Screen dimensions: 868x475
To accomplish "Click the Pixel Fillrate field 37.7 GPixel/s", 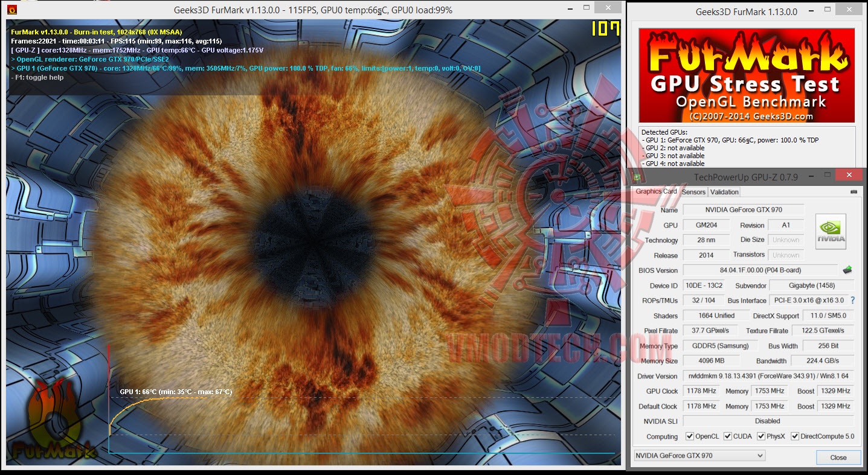I will tap(710, 331).
